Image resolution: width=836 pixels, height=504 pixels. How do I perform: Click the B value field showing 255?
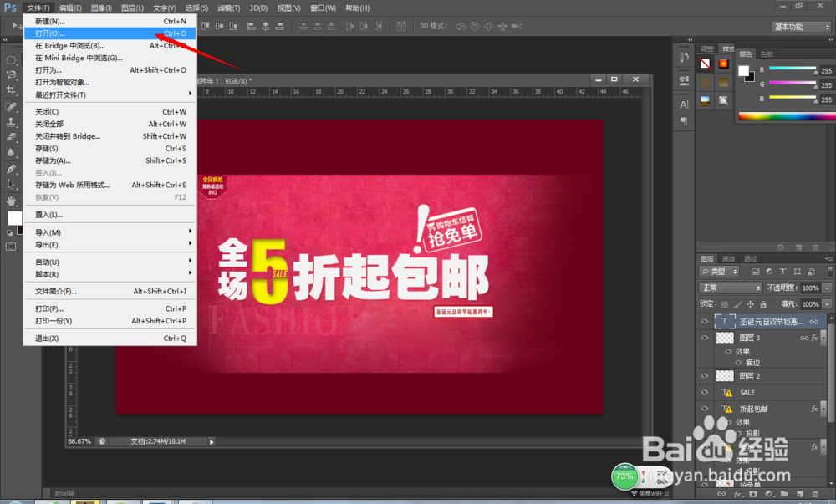[x=827, y=99]
